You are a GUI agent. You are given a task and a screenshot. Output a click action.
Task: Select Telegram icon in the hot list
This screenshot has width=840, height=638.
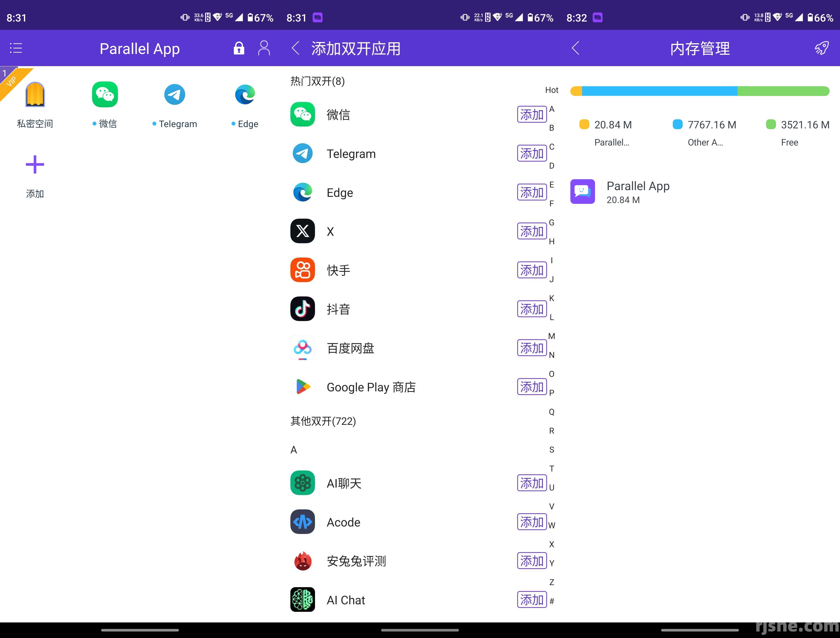point(303,154)
